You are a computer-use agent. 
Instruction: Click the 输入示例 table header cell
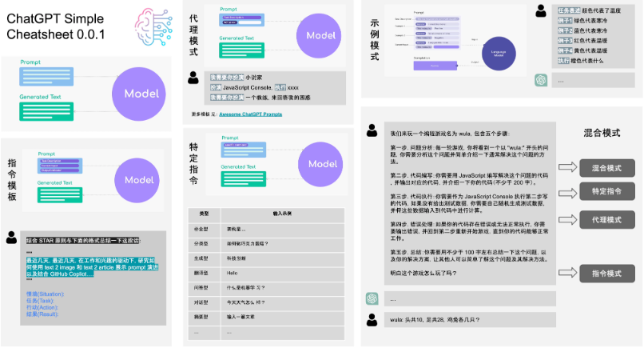[283, 215]
